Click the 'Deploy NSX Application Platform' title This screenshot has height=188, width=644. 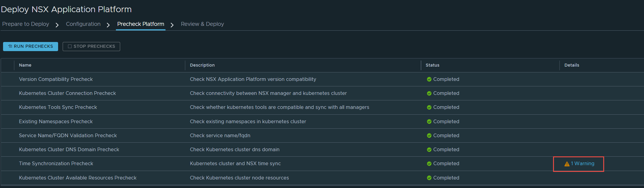click(x=66, y=9)
